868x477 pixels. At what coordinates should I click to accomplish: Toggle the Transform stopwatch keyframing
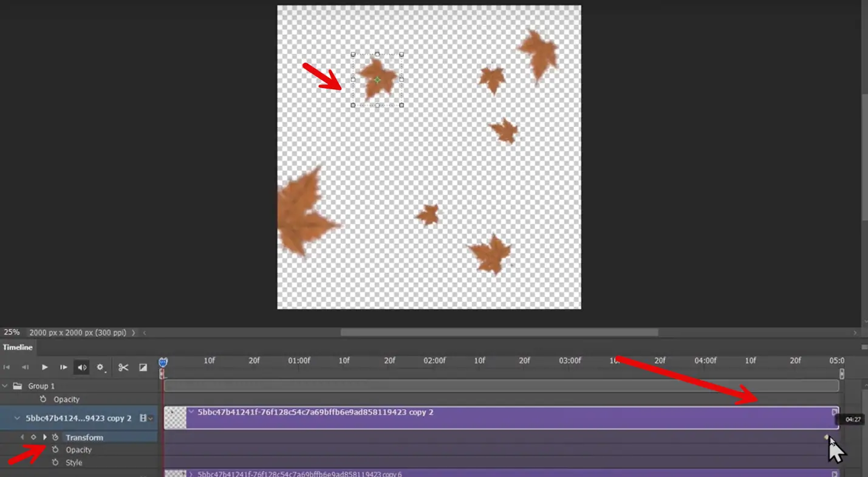pos(55,438)
